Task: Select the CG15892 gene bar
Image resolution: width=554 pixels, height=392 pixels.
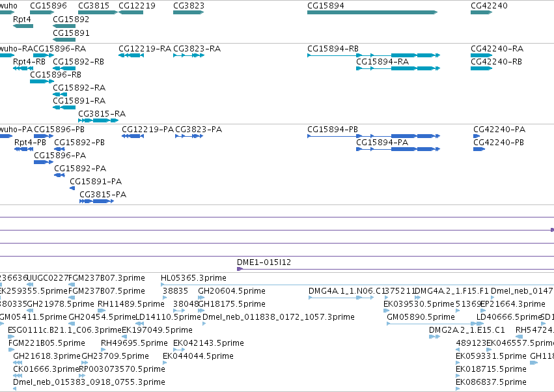Action: coord(64,26)
